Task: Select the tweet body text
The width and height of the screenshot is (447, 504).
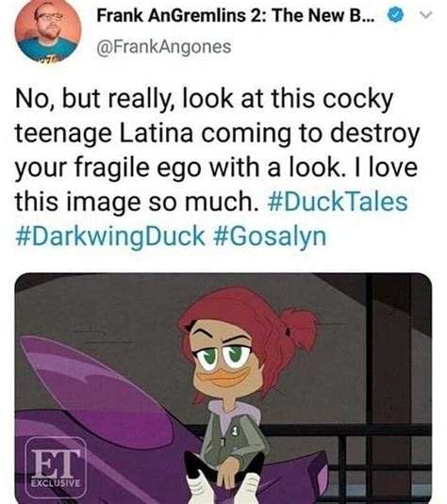Action: (x=217, y=168)
